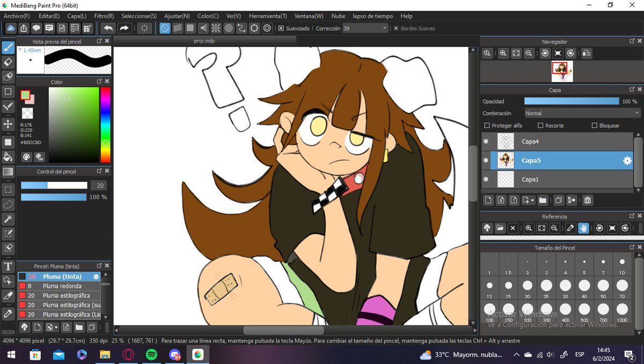The image size is (644, 364).
Task: Click the layer Opacidad slider
Action: click(572, 101)
